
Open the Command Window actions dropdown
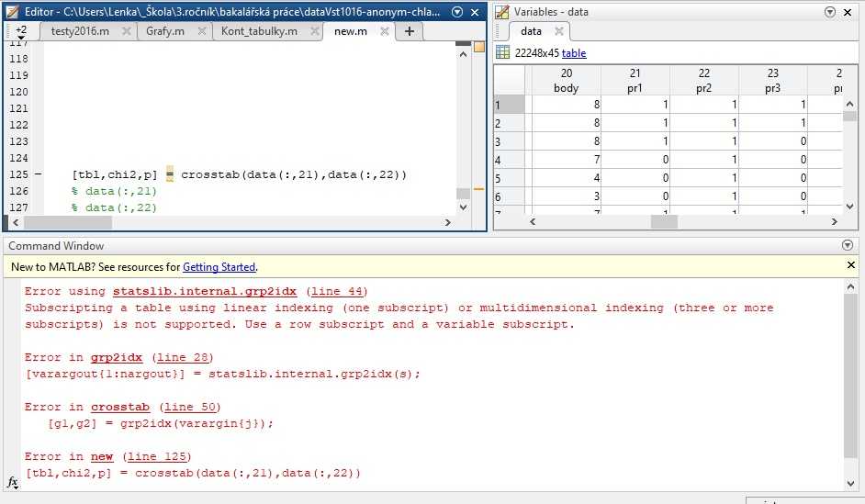[x=848, y=245]
